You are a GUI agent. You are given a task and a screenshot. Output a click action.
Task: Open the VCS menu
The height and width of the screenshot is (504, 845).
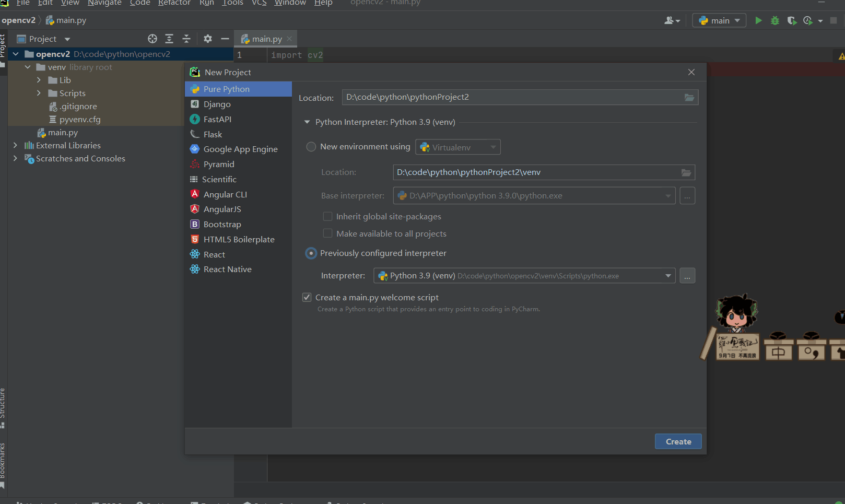coord(259,3)
